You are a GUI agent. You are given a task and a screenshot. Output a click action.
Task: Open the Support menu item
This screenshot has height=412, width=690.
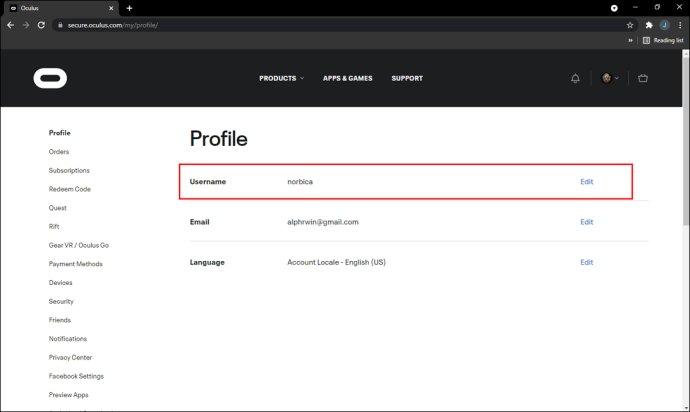[x=407, y=78]
